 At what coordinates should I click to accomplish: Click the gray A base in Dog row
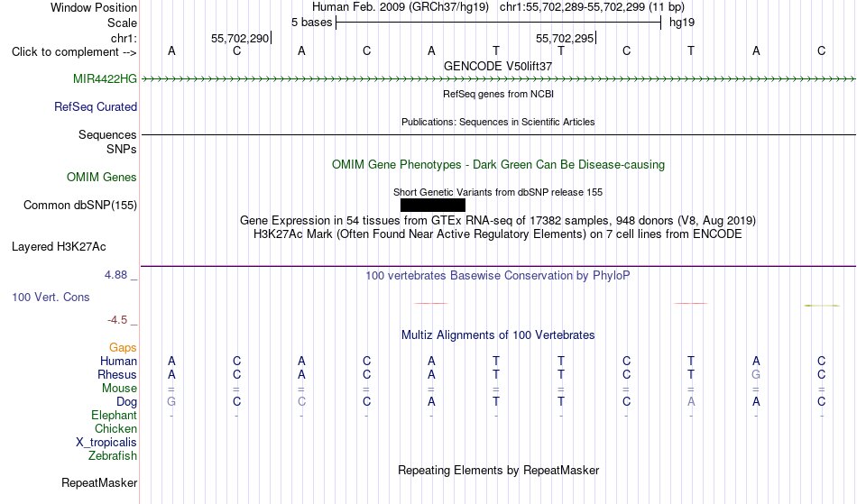point(691,402)
